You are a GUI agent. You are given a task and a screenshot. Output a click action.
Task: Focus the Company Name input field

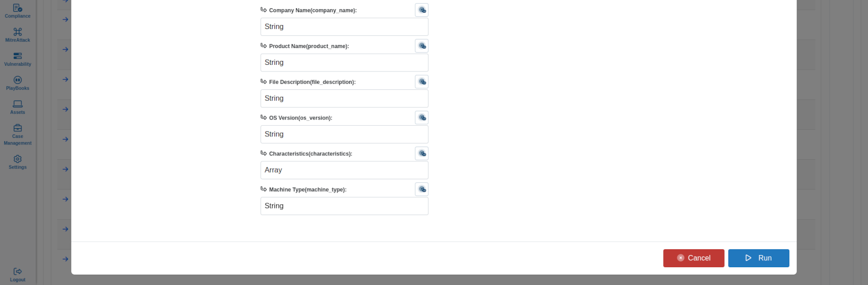[344, 27]
